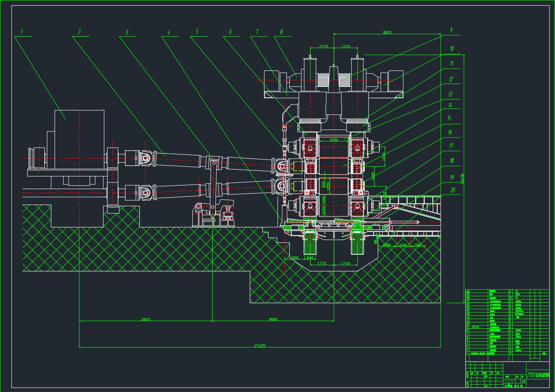This screenshot has width=555, height=392.
Task: Pick leader callout number 15
Action: pos(449,119)
